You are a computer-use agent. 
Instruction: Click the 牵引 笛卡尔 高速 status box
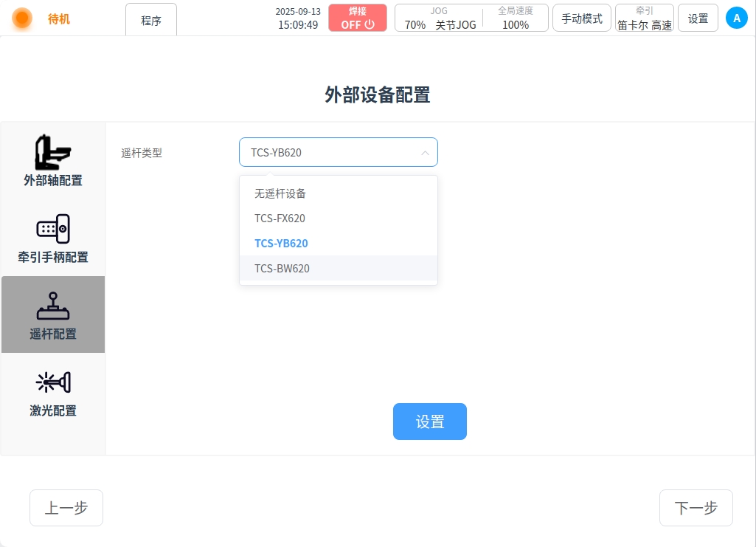tap(644, 18)
